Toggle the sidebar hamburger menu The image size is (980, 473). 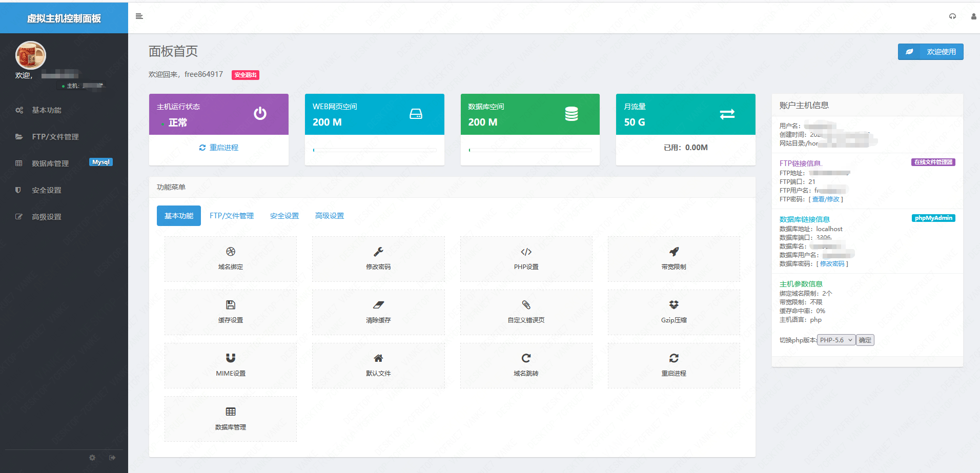[x=139, y=16]
